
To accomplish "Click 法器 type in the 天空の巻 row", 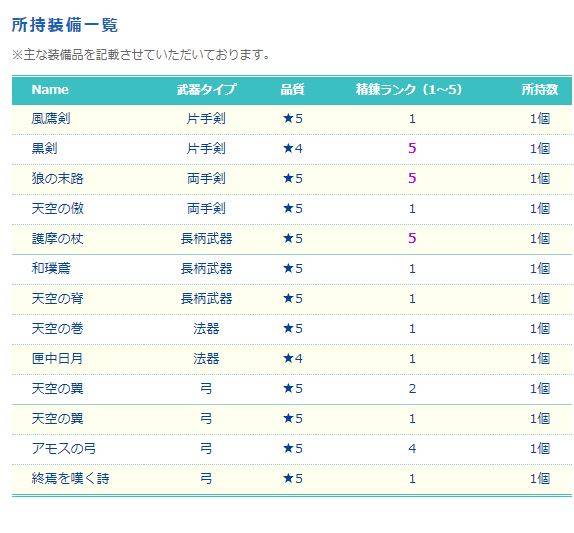I will [x=206, y=329].
